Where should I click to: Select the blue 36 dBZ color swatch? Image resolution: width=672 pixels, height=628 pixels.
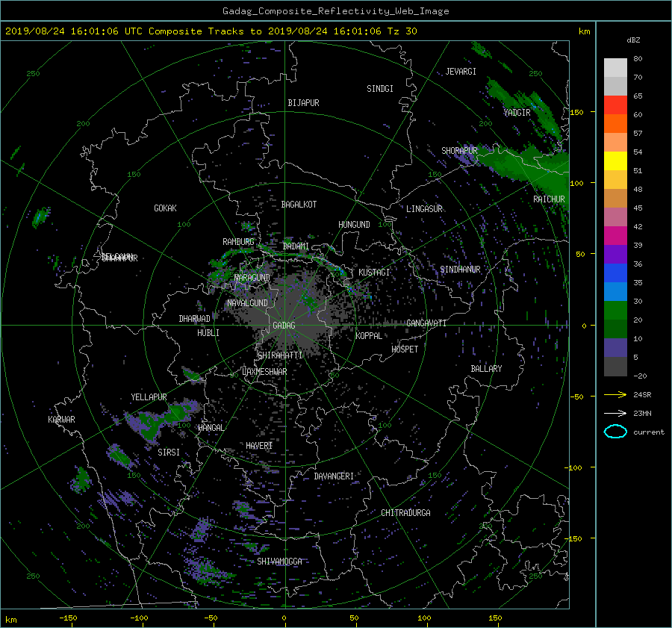615,273
